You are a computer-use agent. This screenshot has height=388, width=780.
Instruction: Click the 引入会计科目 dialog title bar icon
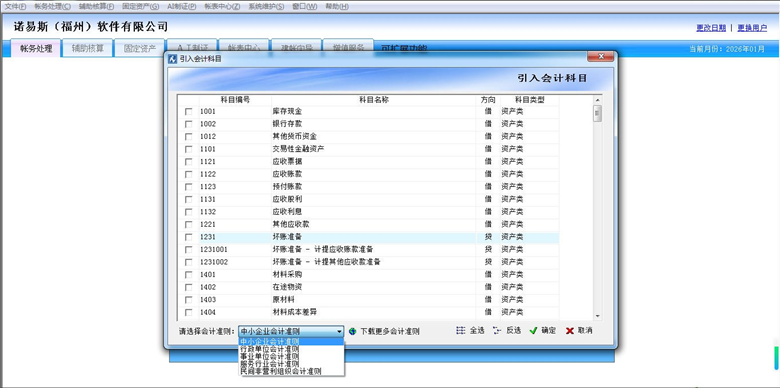(174, 58)
